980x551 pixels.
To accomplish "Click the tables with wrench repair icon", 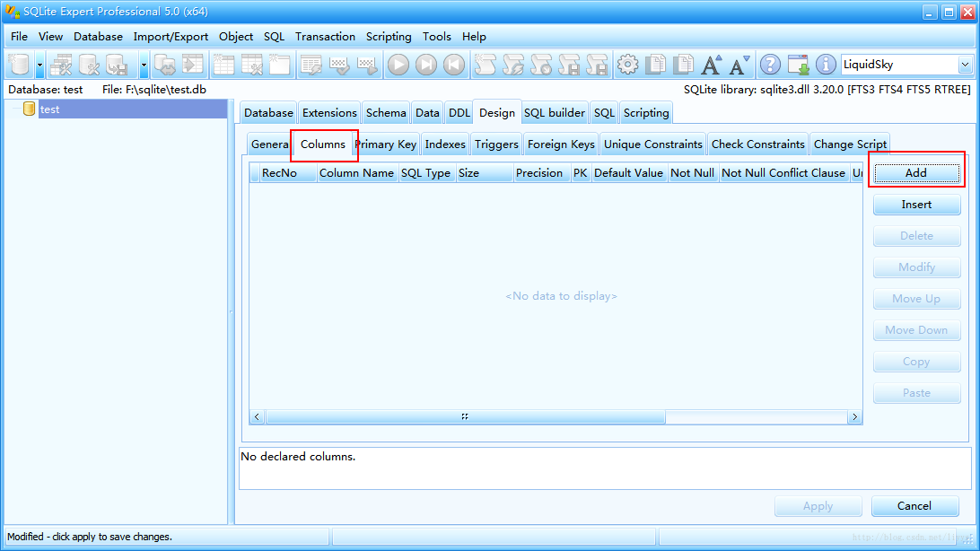I will [61, 65].
